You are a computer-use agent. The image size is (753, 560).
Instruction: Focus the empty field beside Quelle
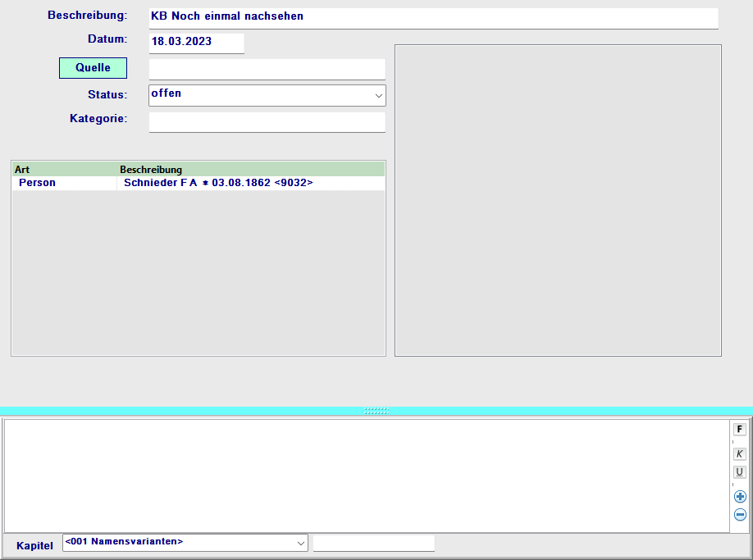point(267,69)
